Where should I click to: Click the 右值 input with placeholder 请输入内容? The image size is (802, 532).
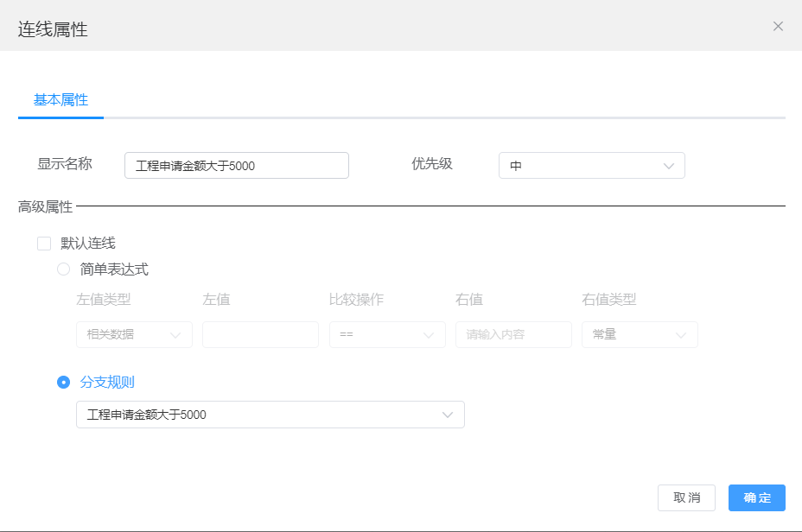pos(512,334)
